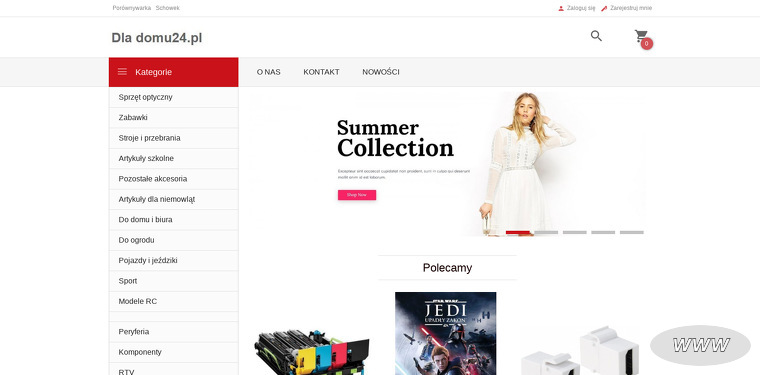Open the search magnifier icon

coord(596,35)
